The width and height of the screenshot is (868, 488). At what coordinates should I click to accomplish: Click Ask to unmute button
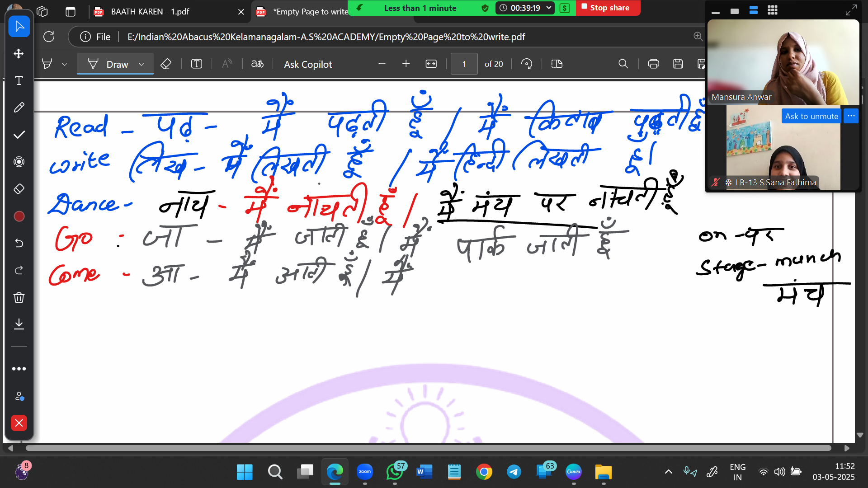point(811,116)
